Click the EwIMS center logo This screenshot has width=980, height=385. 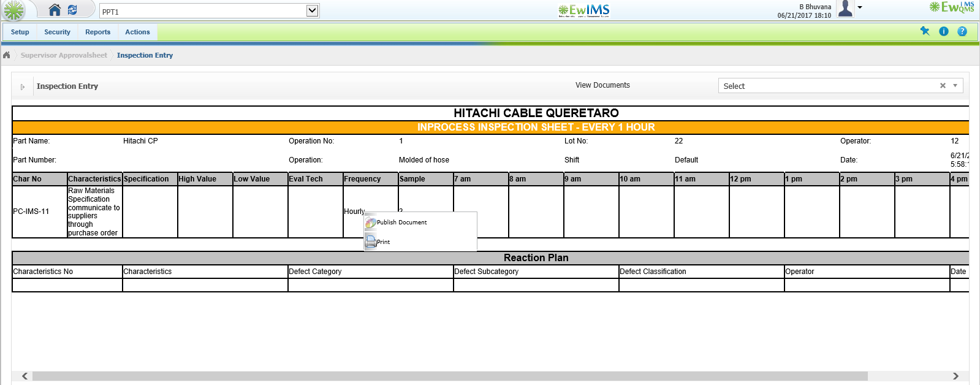(x=583, y=10)
